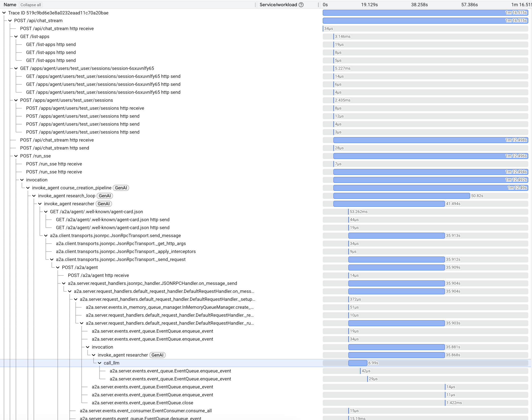Collapse the Trace ID root row
This screenshot has width=532, height=420.
(4, 13)
